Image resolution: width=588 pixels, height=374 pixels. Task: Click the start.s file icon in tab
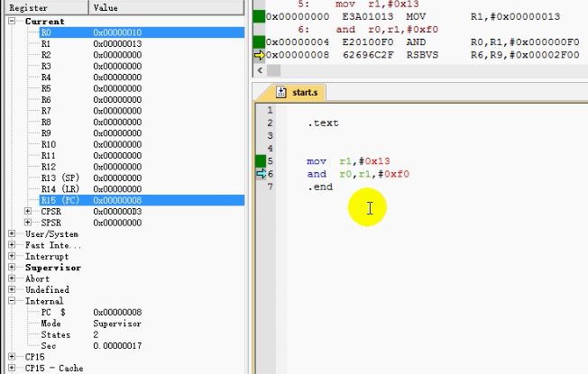click(280, 92)
